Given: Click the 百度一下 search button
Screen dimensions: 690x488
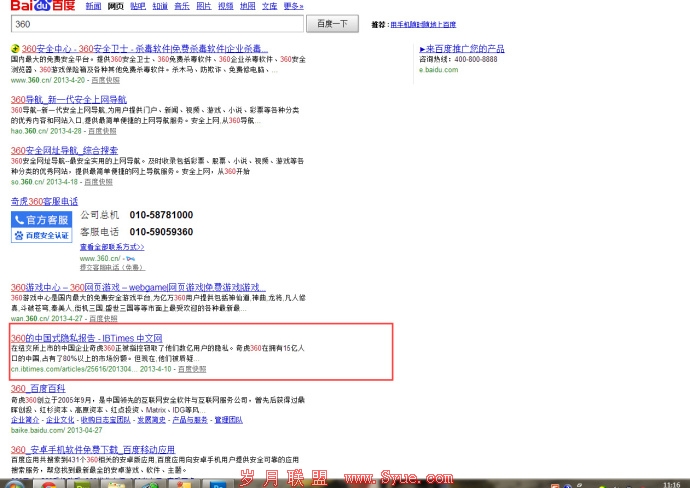Looking at the screenshot, I should (x=332, y=24).
